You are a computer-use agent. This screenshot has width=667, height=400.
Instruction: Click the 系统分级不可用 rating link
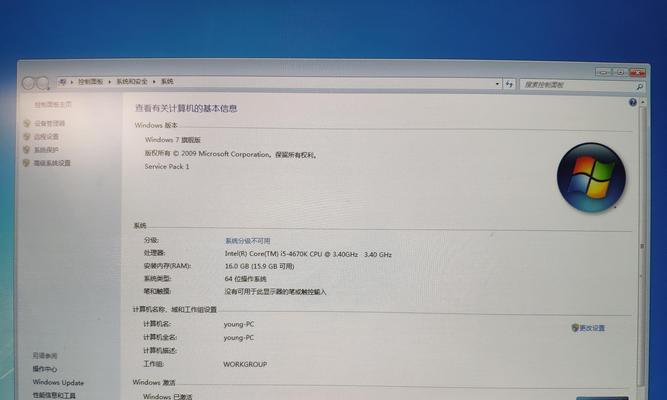click(248, 241)
